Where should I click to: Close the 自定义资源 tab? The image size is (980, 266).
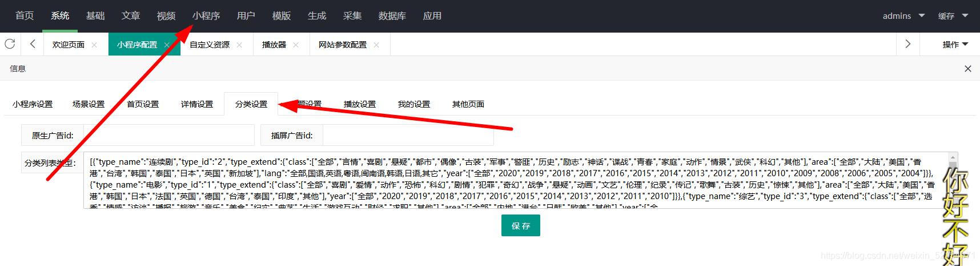point(239,45)
